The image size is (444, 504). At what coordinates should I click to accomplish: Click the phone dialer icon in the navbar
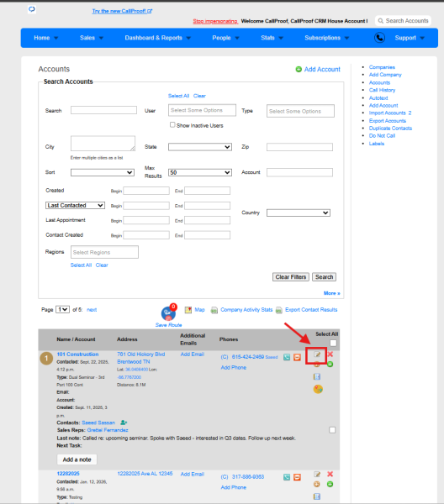379,38
